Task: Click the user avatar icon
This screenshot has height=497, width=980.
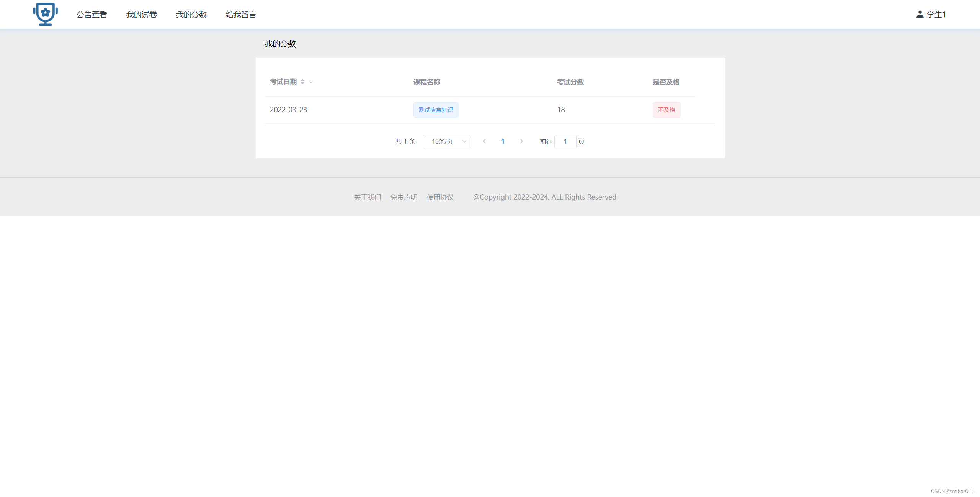Action: [x=920, y=15]
